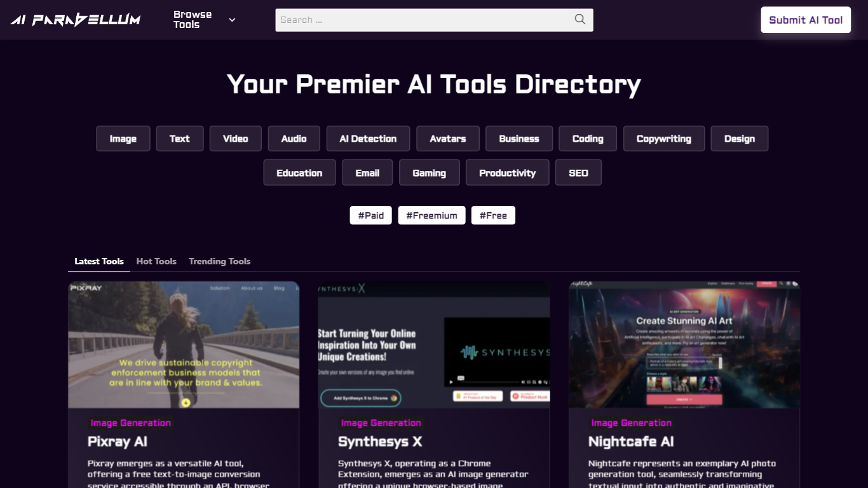
Task: Select the Latest Tools tab
Action: coord(99,261)
